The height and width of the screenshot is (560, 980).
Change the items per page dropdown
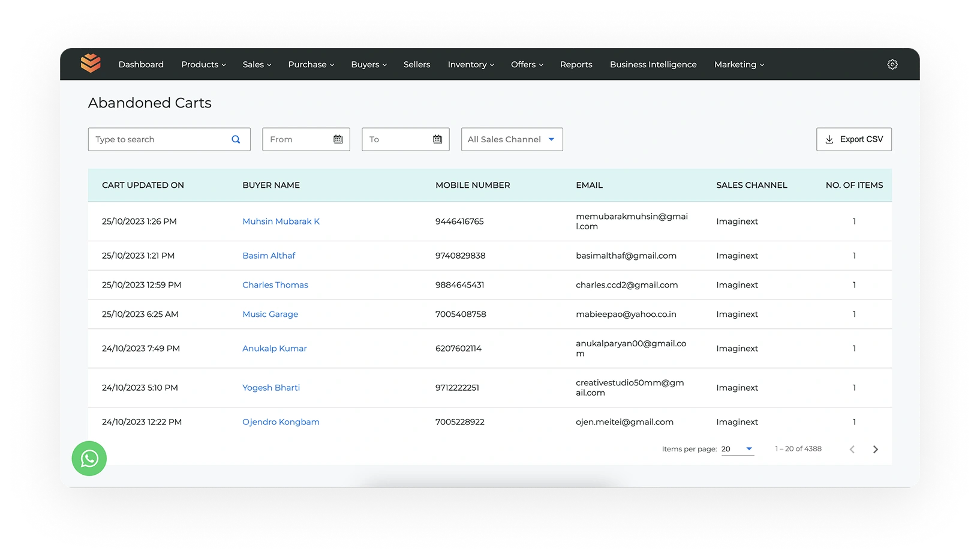tap(738, 449)
